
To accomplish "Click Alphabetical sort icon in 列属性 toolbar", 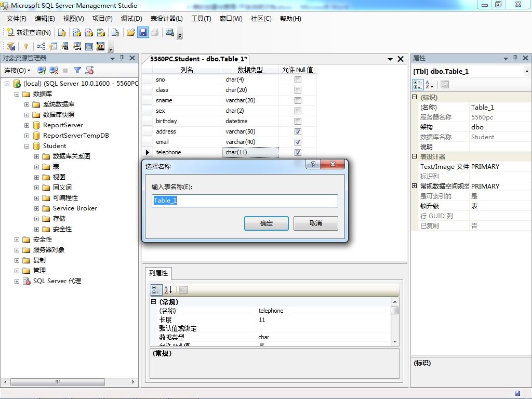I will click(168, 290).
